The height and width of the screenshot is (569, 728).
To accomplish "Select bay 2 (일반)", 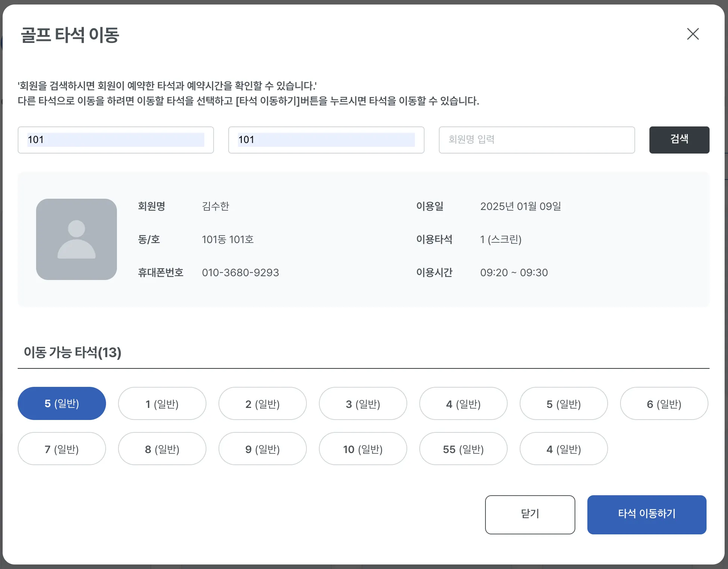I will [x=262, y=403].
